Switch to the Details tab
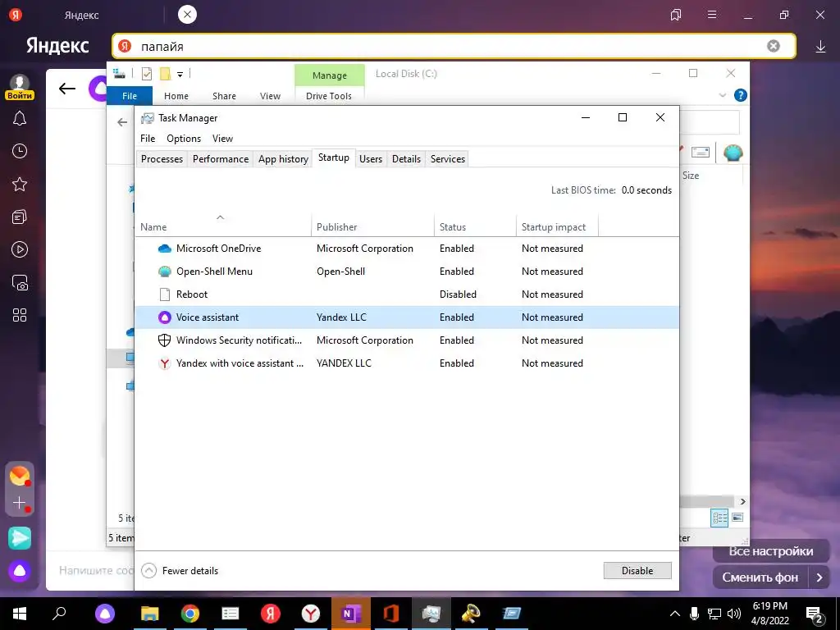Screen dimensions: 840x630 tap(406, 158)
